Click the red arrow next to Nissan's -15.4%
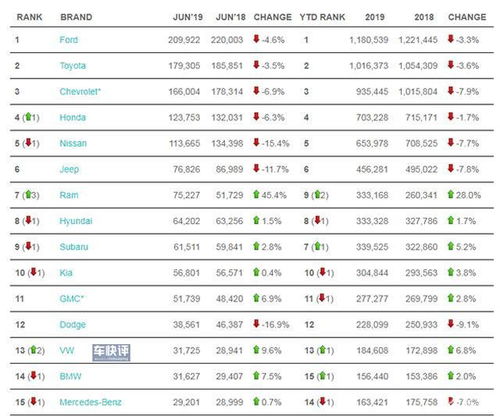 [x=256, y=142]
